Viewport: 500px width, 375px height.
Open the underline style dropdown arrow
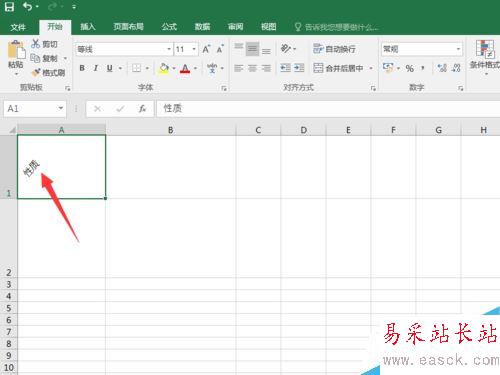pos(120,68)
